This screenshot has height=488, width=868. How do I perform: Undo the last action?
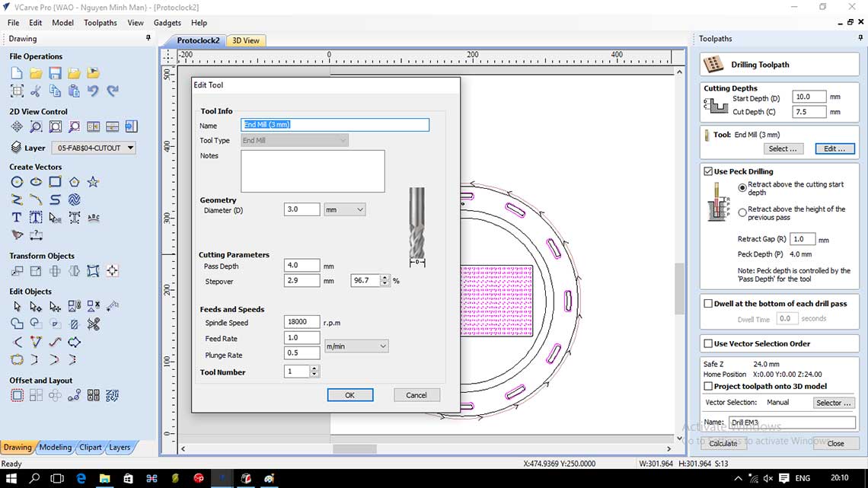point(93,91)
